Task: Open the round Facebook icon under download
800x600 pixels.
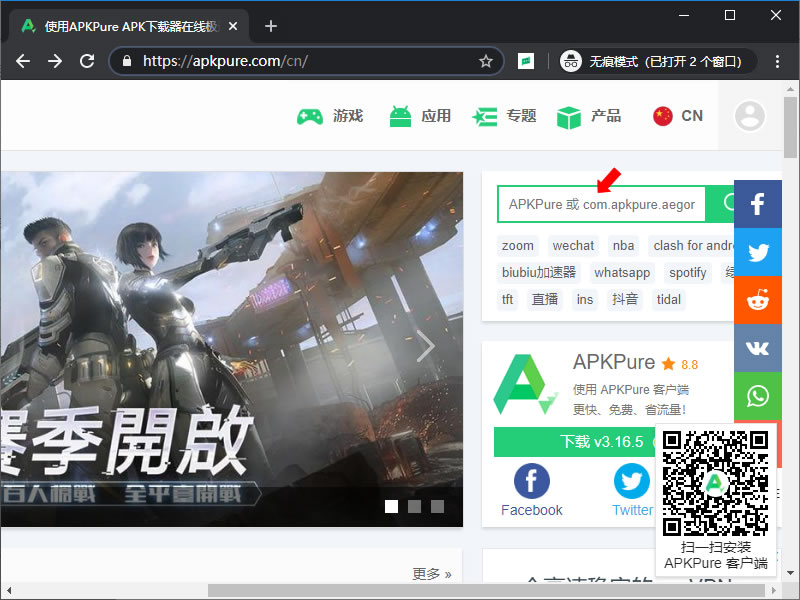Action: (532, 481)
